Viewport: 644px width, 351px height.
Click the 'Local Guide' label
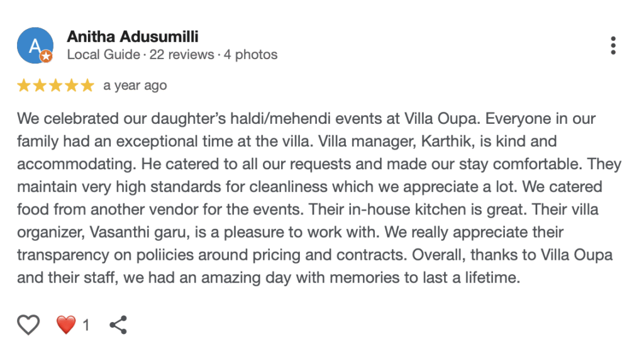[x=103, y=55]
